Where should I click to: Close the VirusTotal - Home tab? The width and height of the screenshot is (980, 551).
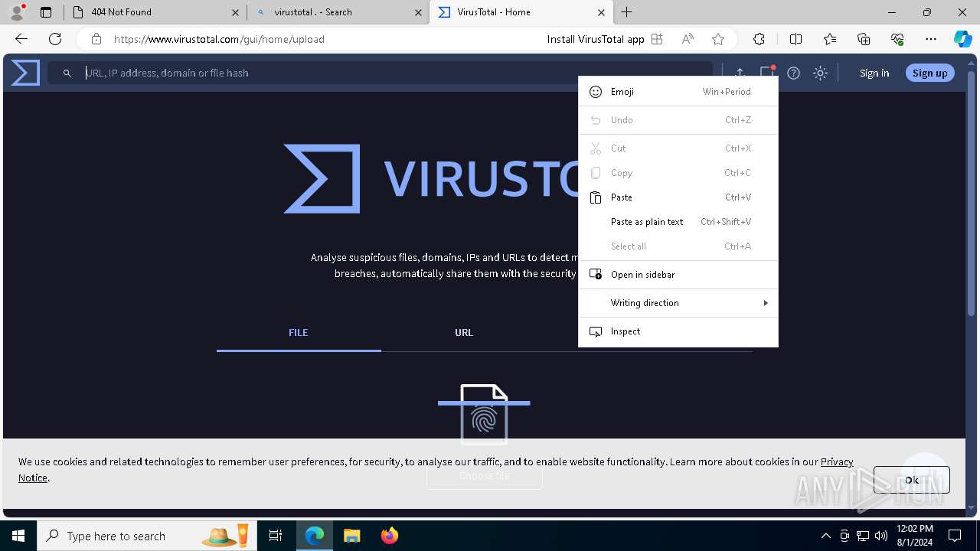601,12
